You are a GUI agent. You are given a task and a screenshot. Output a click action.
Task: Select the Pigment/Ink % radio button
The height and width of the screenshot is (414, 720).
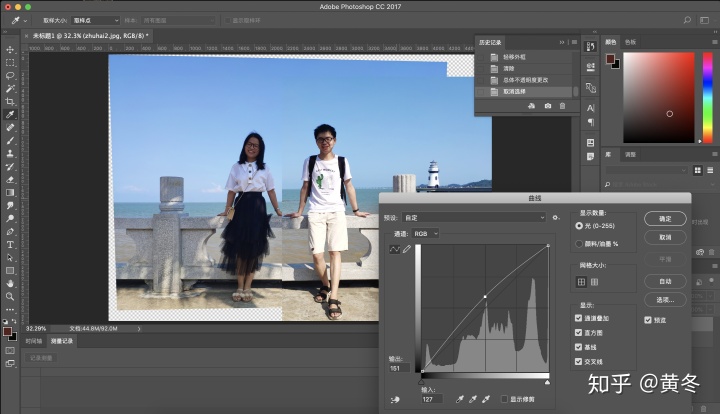tap(579, 244)
